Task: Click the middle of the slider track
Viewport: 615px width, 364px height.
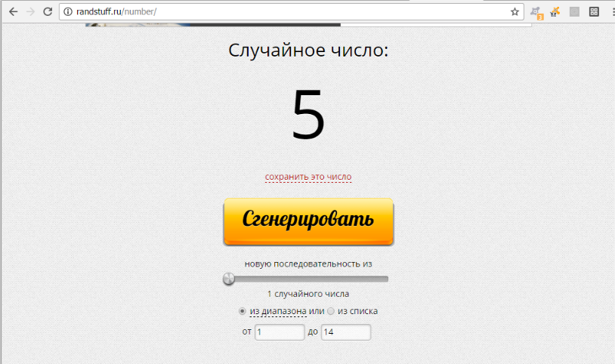Action: [308, 279]
